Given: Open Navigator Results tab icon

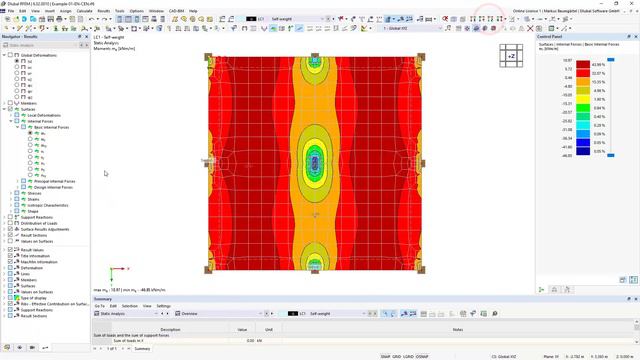Looking at the screenshot, I should (45, 347).
